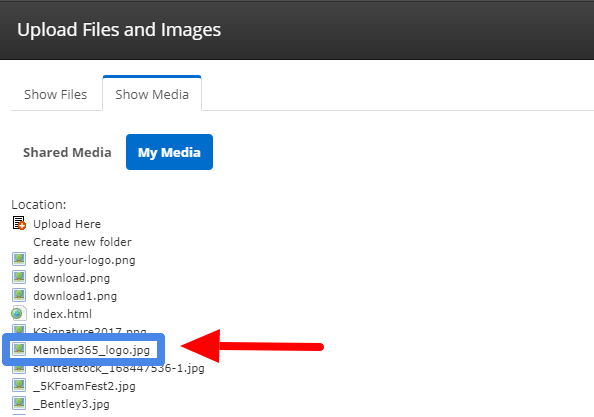This screenshot has height=417, width=594.
Task: Click the globe icon beside index.html
Action: tap(19, 313)
